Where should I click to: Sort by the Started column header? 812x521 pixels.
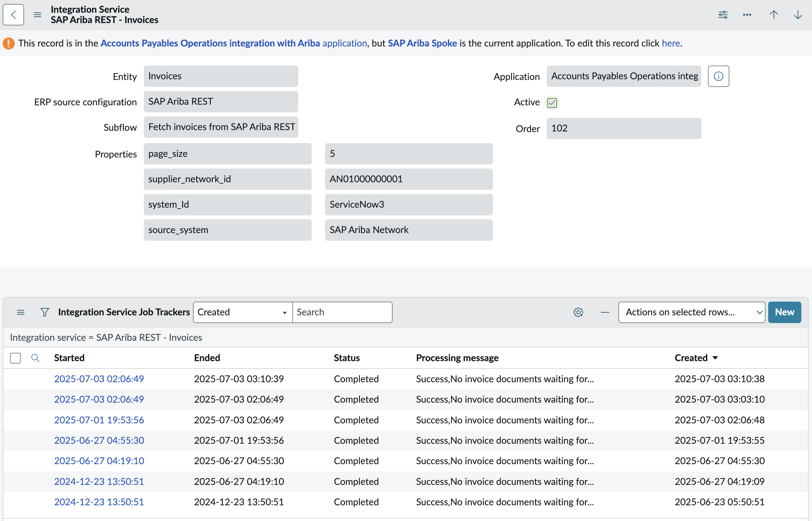69,358
